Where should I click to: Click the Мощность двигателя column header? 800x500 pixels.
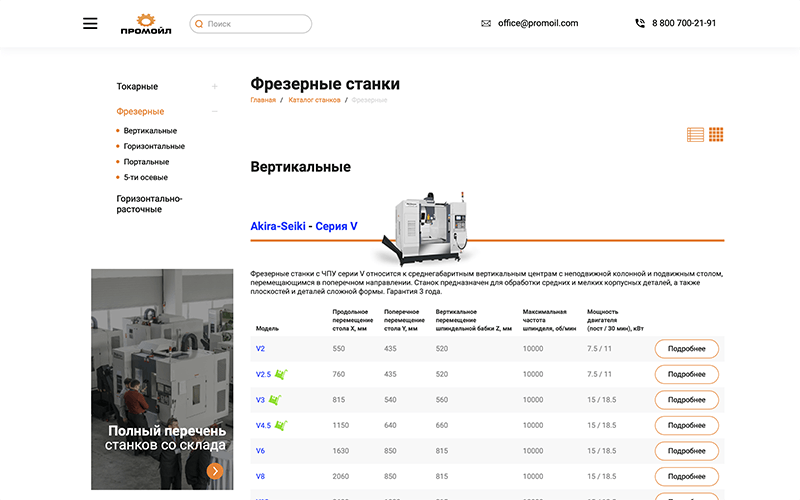(x=615, y=320)
